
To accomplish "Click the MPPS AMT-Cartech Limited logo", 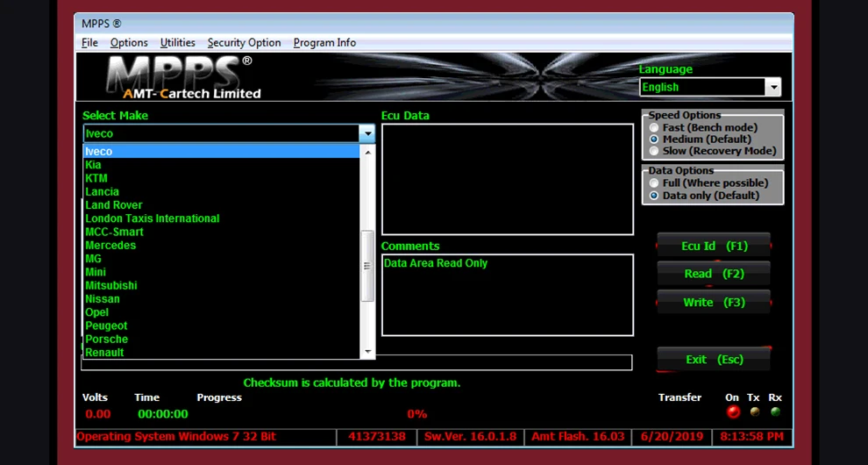I will [184, 77].
